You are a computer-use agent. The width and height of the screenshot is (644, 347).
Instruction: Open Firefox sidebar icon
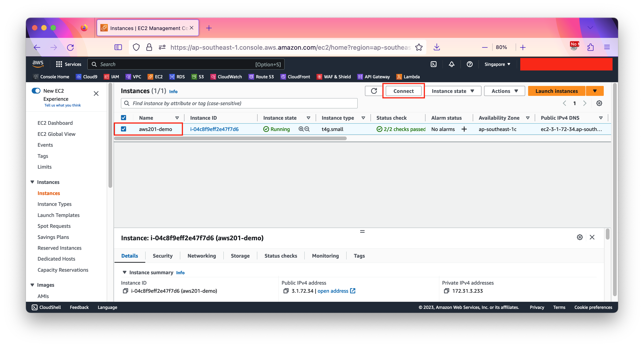click(118, 47)
